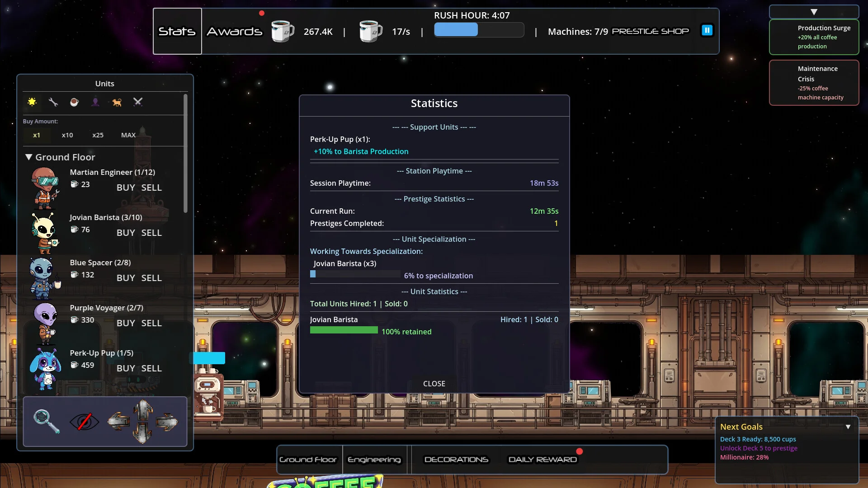Collapse the Next Goals panel
The width and height of the screenshot is (868, 488).
(x=848, y=427)
